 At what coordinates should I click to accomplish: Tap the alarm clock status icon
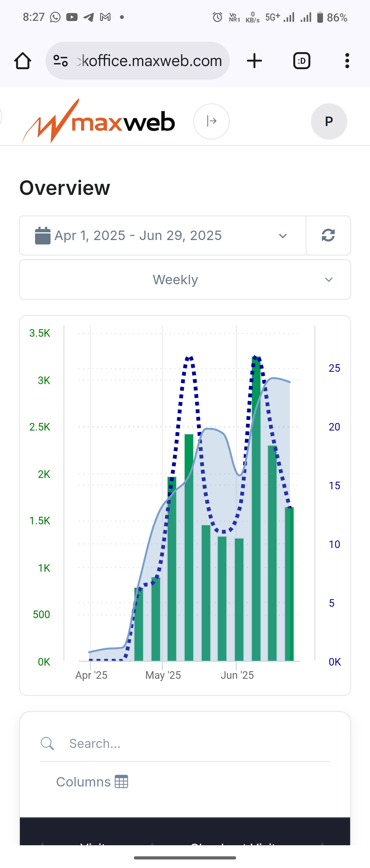(218, 17)
